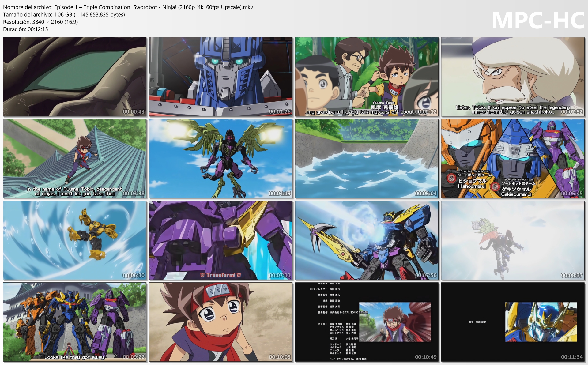Viewport: 588px width, 365px height.
Task: Open the thumbnail at 00:03:38
Action: (x=75, y=159)
